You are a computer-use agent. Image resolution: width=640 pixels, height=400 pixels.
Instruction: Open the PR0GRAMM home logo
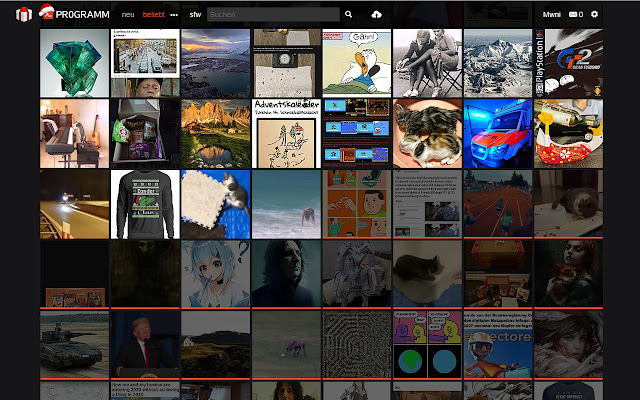[x=74, y=13]
